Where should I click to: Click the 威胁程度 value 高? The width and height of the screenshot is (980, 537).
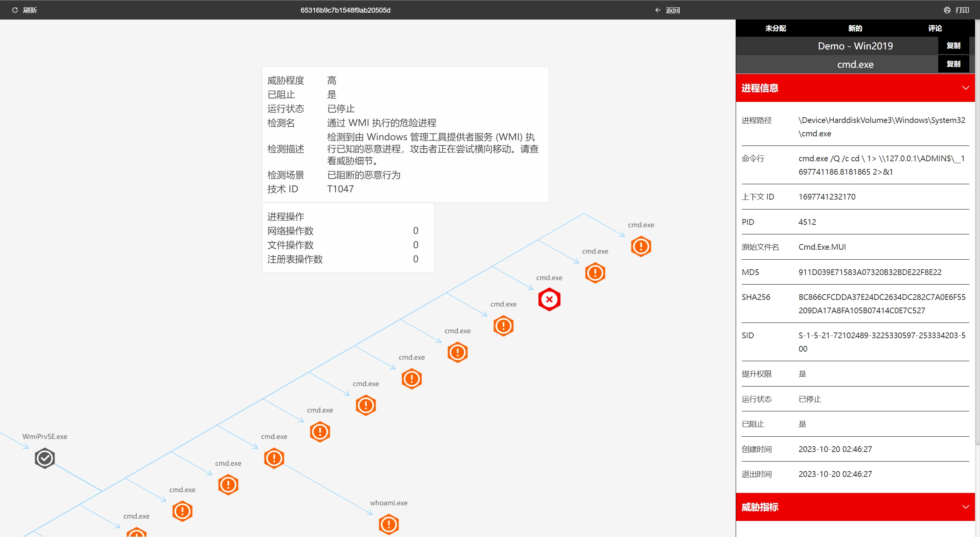click(x=332, y=80)
